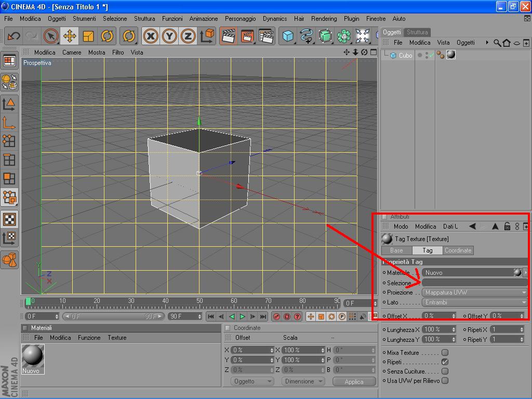Click Materiale field showing Nuovo

[x=468, y=272]
